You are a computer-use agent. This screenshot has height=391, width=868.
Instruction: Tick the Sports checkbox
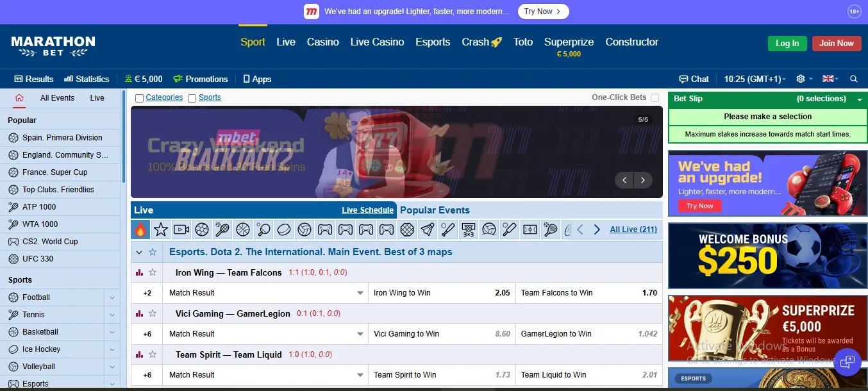click(192, 98)
